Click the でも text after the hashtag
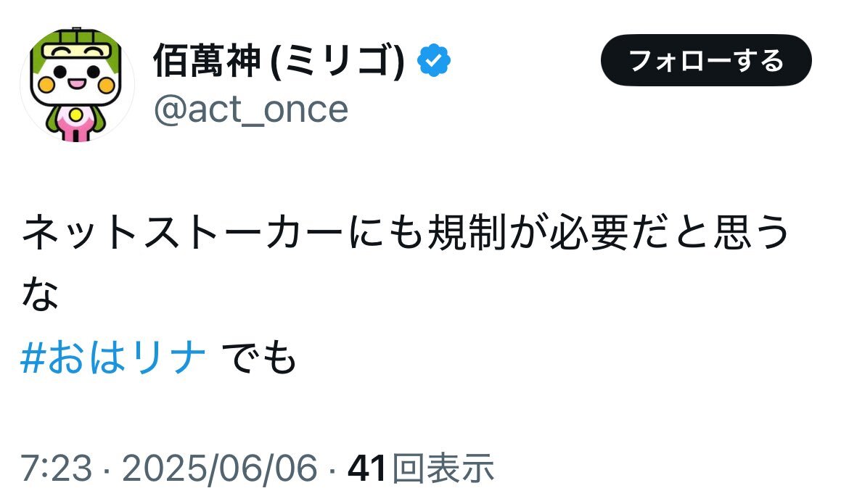 click(258, 358)
